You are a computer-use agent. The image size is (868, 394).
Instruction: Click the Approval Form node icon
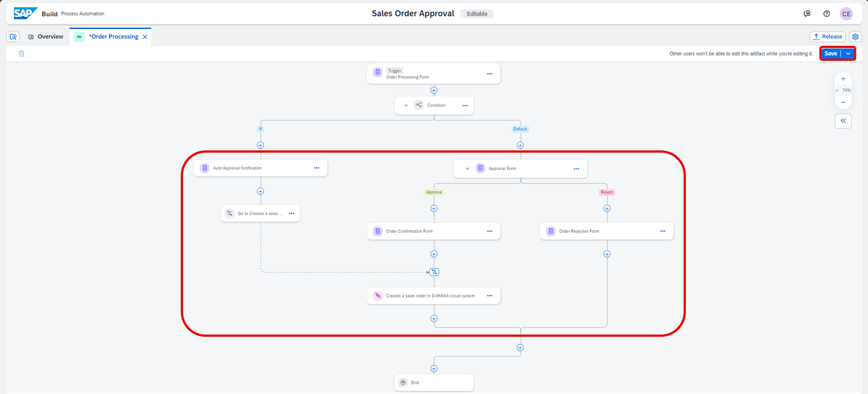point(480,168)
